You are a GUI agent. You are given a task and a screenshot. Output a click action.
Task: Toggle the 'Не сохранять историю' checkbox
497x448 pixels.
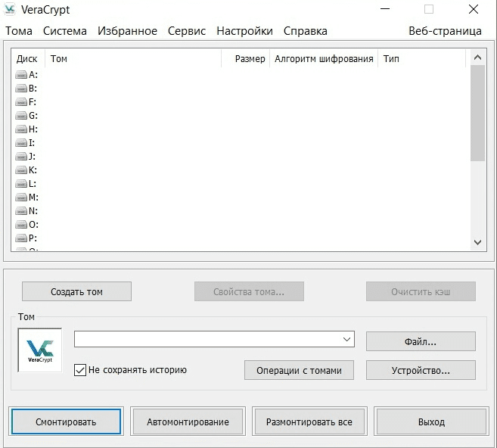click(80, 370)
